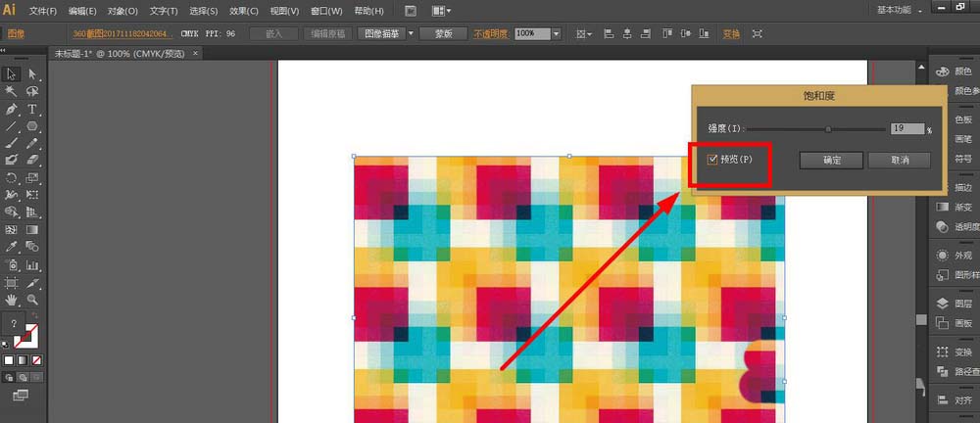Screen dimensions: 980x423
Task: Select the Artboard tool
Action: (x=11, y=282)
